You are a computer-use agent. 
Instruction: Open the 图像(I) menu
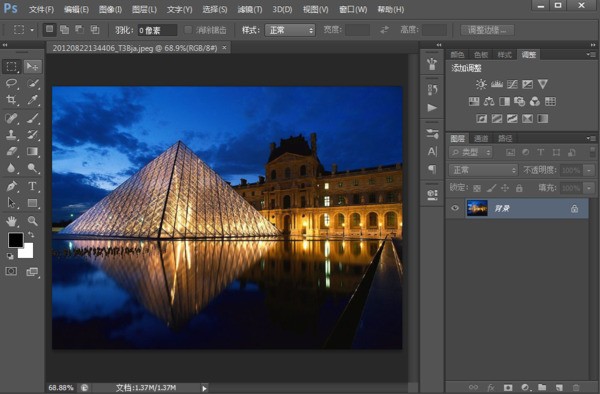pos(110,9)
